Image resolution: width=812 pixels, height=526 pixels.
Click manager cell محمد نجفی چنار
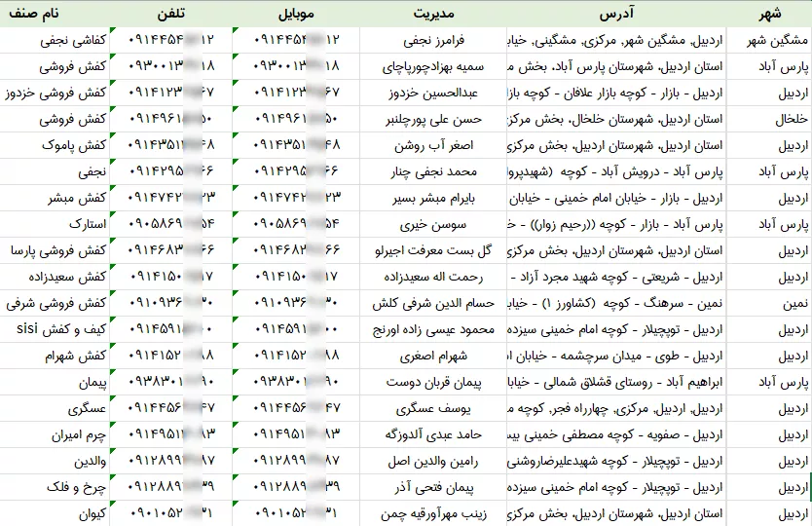[433, 172]
